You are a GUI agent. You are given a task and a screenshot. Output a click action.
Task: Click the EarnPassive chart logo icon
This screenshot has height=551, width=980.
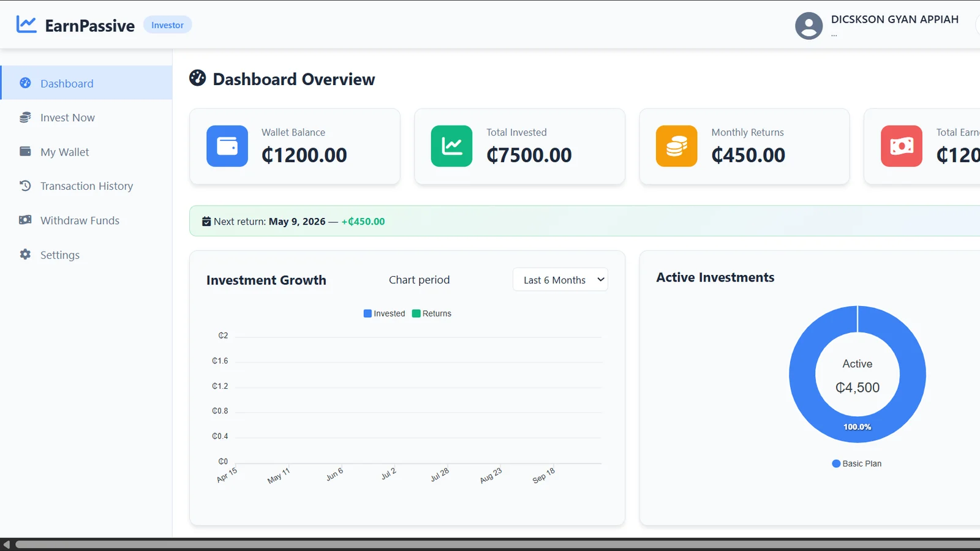pyautogui.click(x=26, y=24)
